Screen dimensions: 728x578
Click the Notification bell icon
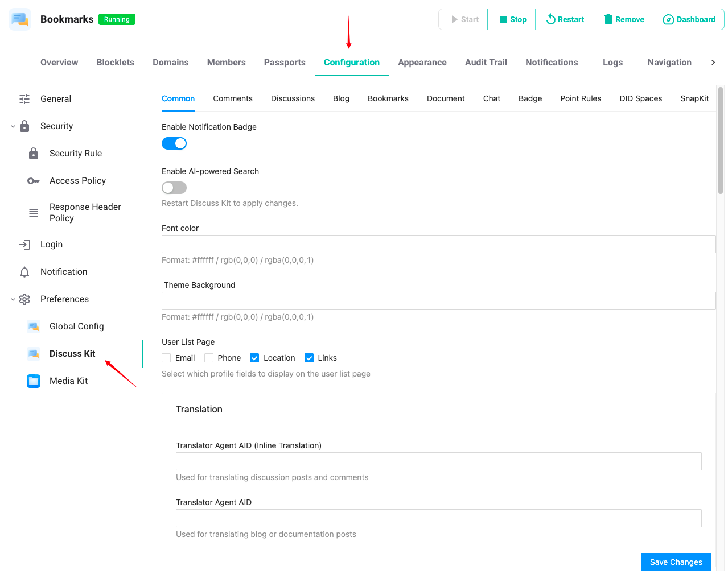pyautogui.click(x=24, y=272)
